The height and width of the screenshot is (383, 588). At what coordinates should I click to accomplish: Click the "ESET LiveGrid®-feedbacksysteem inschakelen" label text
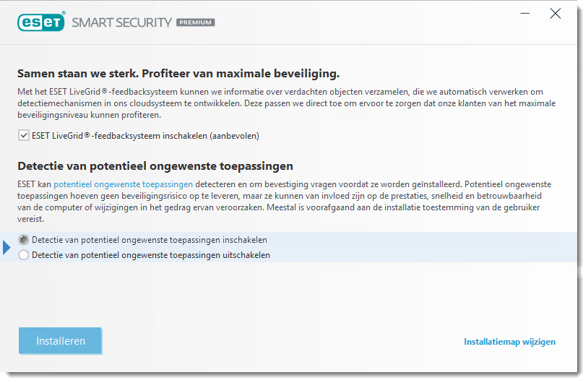(x=145, y=135)
